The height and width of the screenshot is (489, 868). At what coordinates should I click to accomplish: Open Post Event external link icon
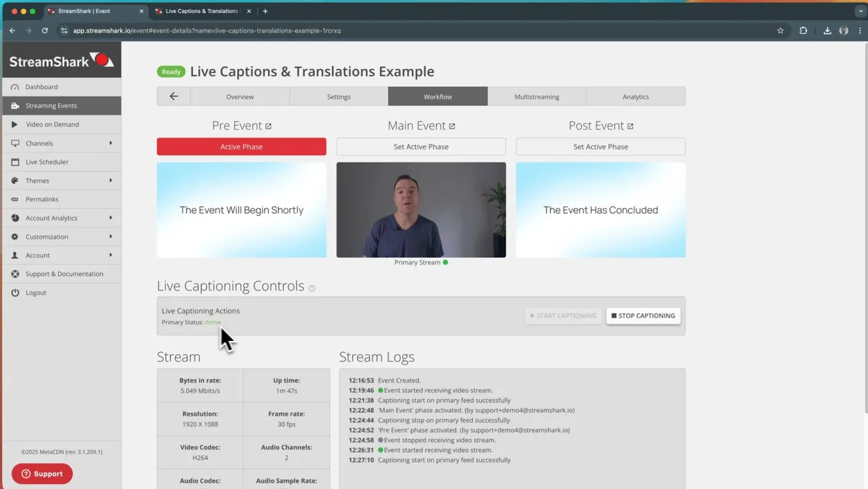[630, 126]
